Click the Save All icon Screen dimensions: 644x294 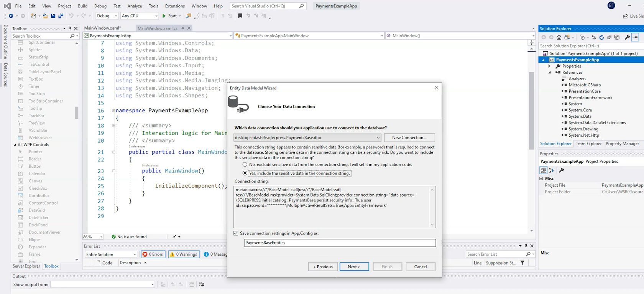pos(61,16)
